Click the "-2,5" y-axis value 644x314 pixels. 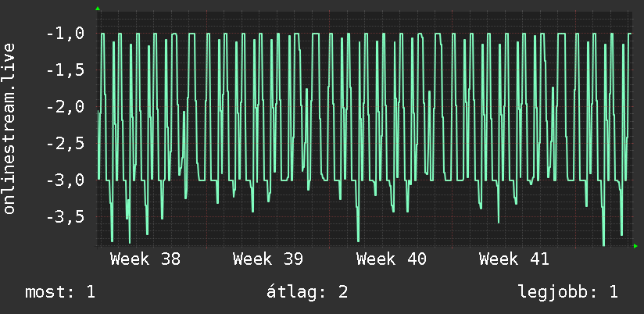click(x=65, y=144)
